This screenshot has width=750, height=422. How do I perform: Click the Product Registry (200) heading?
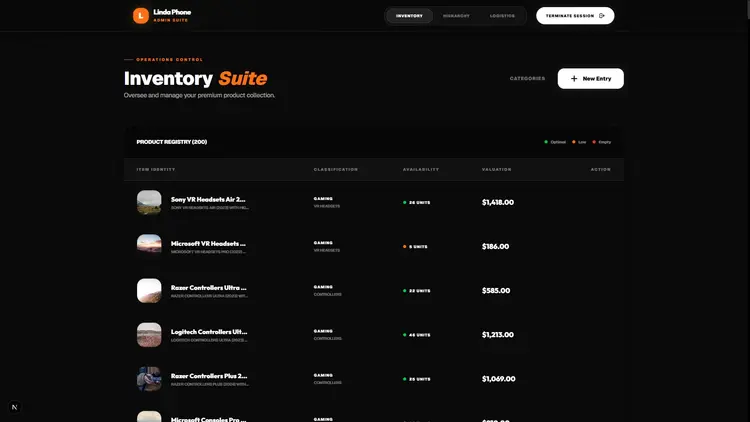pos(172,142)
